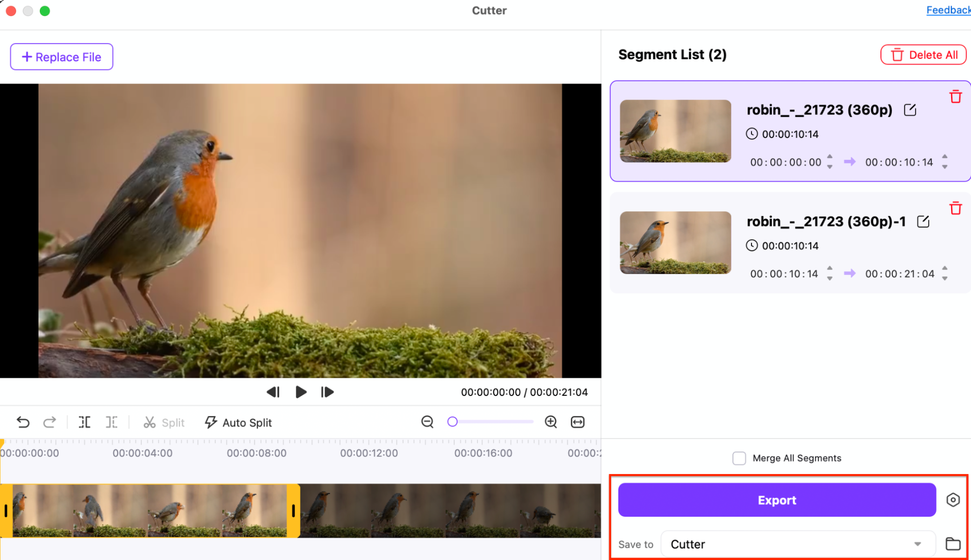
Task: Click the redo arrow icon
Action: pyautogui.click(x=50, y=422)
